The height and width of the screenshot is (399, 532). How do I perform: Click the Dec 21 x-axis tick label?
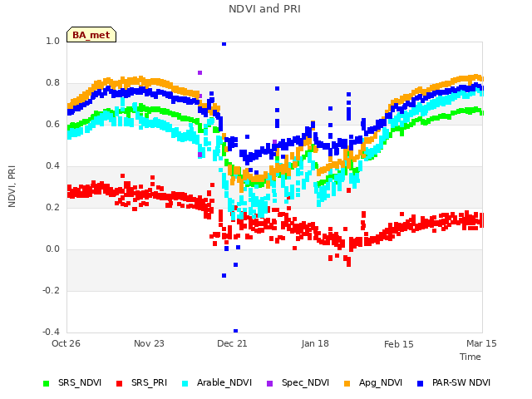coord(232,343)
